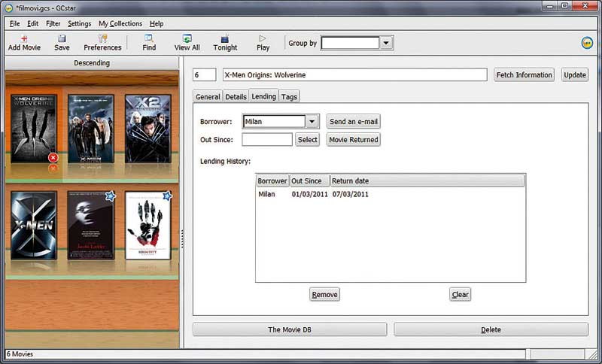Switch to the Tags tab
The height and width of the screenshot is (364, 602).
click(x=289, y=97)
